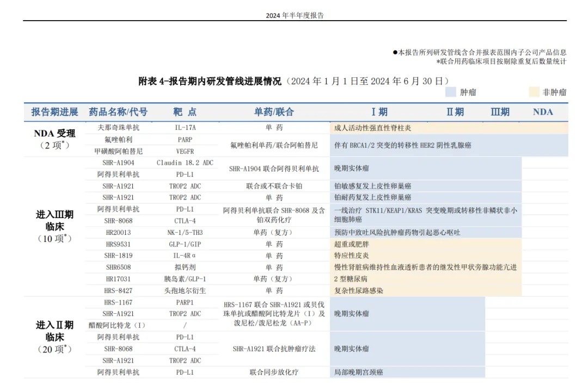The image size is (588, 385).
Task: Click the 超重或肥胖 indication cell
Action: coord(351,244)
